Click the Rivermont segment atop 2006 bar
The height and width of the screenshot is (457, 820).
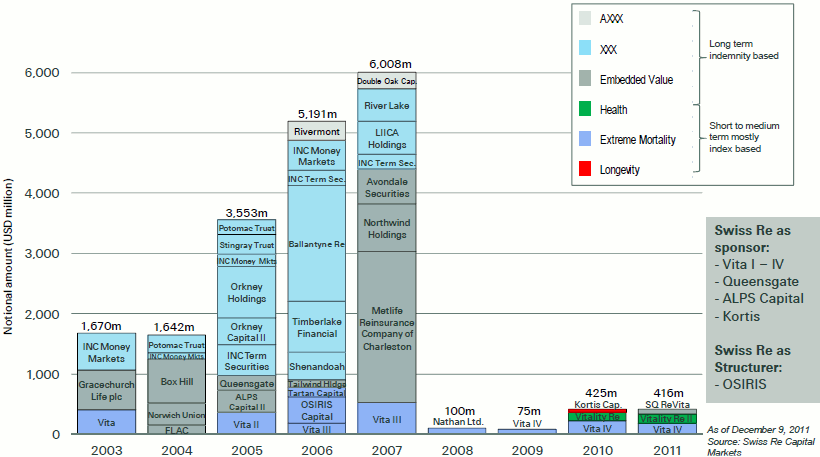316,130
